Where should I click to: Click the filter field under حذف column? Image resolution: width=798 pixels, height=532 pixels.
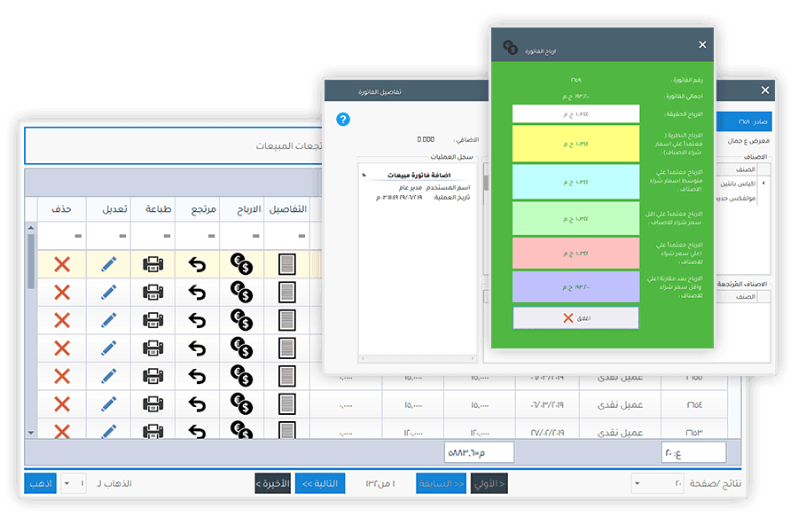62,236
